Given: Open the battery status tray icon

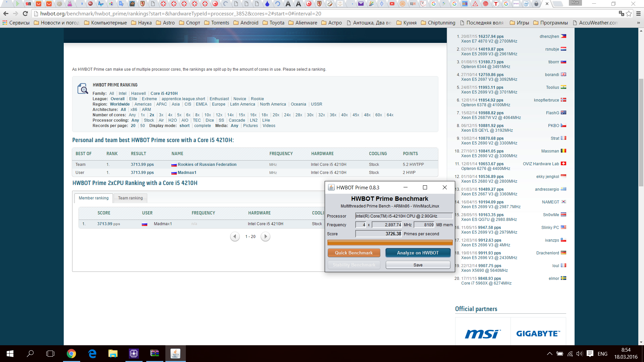Looking at the screenshot, I should (x=560, y=354).
